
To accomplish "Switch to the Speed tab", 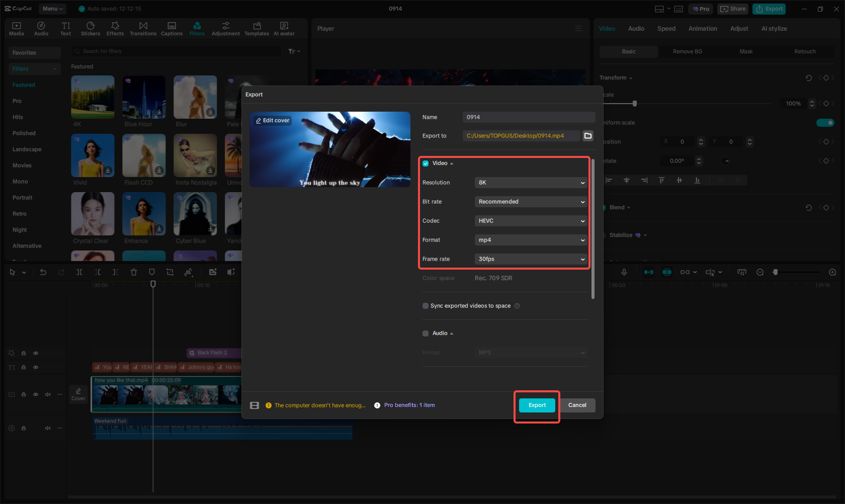I will click(x=666, y=28).
